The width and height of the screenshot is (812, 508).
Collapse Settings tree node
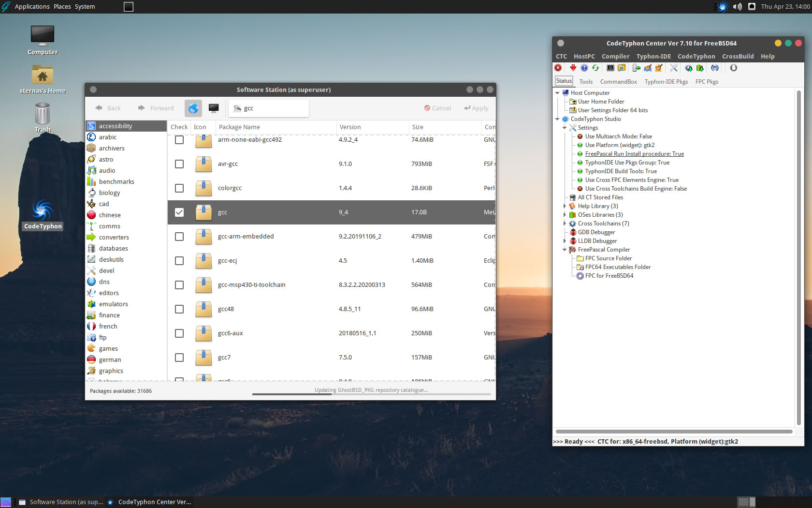[565, 128]
